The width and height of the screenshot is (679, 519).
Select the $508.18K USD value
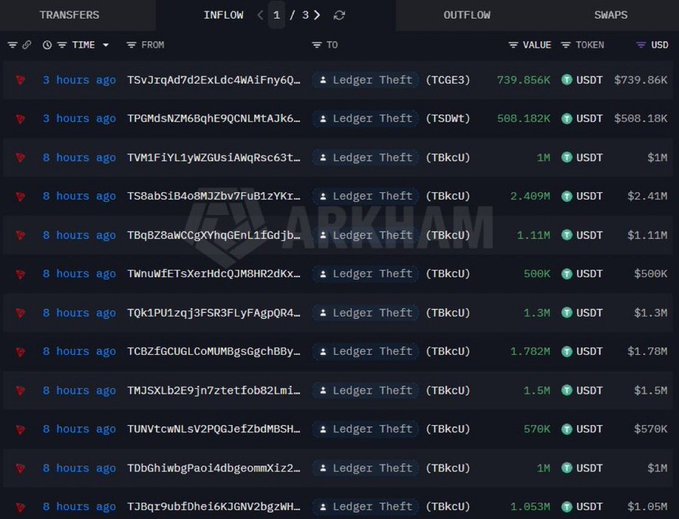[640, 119]
